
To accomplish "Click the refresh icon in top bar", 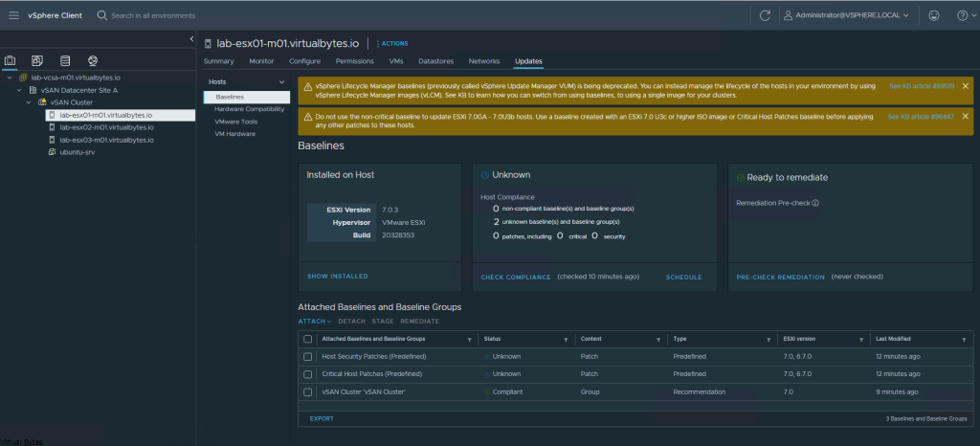I will [x=765, y=15].
